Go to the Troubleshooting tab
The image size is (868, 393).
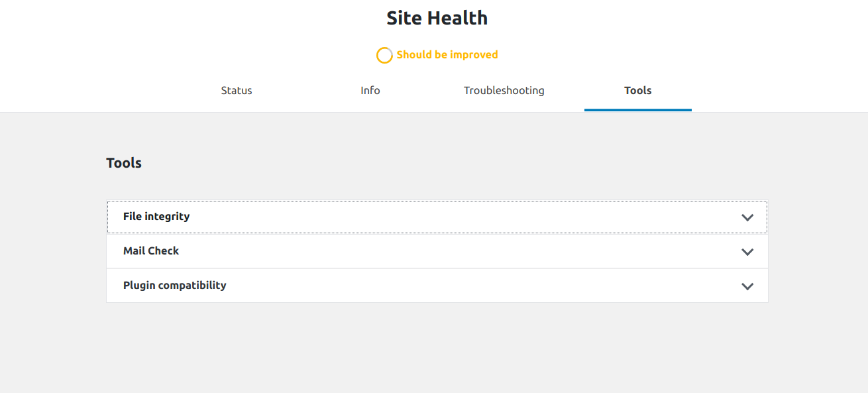point(504,91)
